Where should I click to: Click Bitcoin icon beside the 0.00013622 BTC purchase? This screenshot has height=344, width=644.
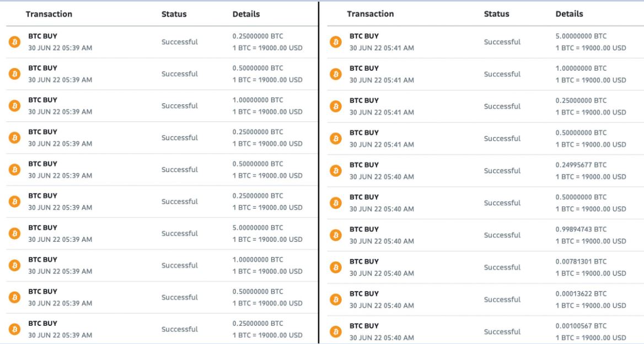pyautogui.click(x=336, y=300)
